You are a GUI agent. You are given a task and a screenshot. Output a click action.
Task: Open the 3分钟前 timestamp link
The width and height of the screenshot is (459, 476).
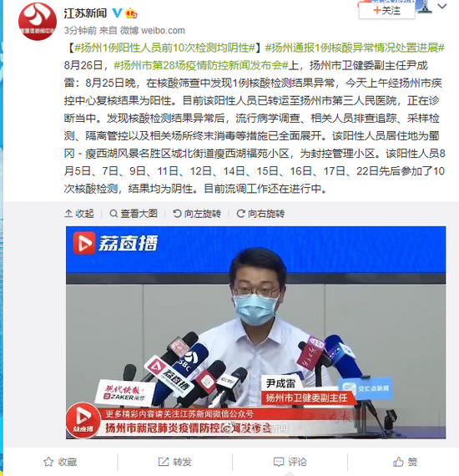80,30
